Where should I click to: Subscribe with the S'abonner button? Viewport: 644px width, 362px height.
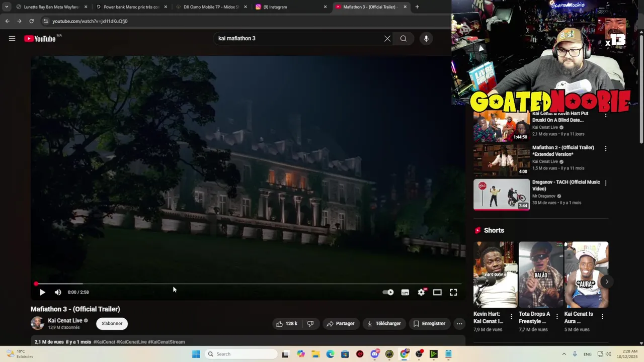point(112,324)
